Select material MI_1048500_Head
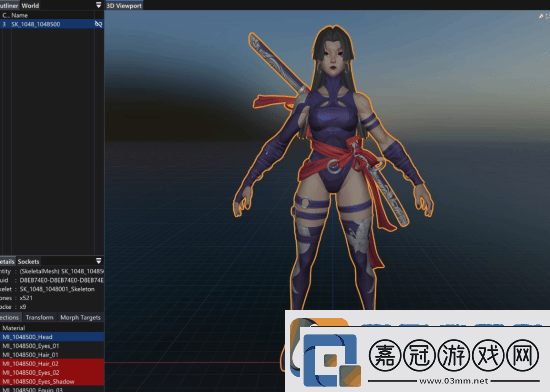The width and height of the screenshot is (550, 392). coord(52,337)
